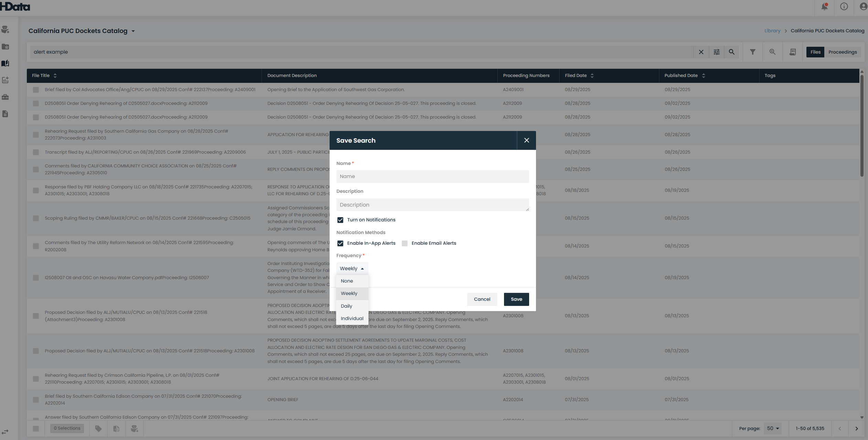Viewport: 868px width, 440px height.
Task: Collapse the Weekly frequency dropdown
Action: coord(352,268)
